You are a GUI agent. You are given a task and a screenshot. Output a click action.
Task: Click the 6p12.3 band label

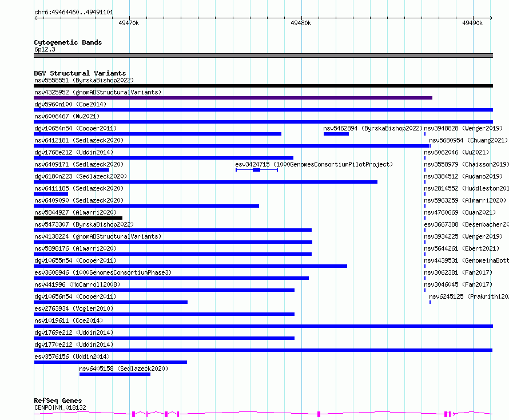coord(45,49)
